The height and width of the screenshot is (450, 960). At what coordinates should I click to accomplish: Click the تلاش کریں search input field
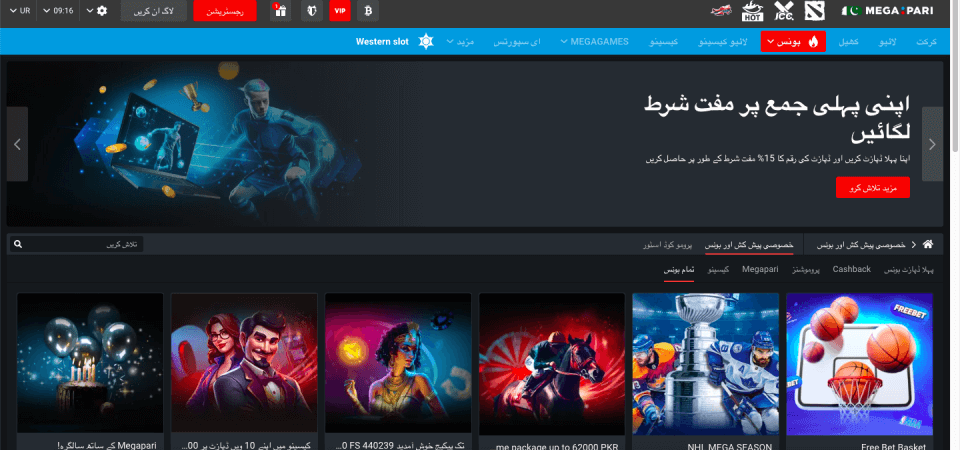76,244
